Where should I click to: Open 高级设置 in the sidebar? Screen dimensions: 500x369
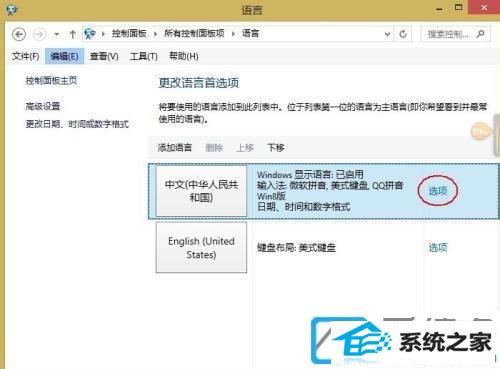click(x=43, y=106)
